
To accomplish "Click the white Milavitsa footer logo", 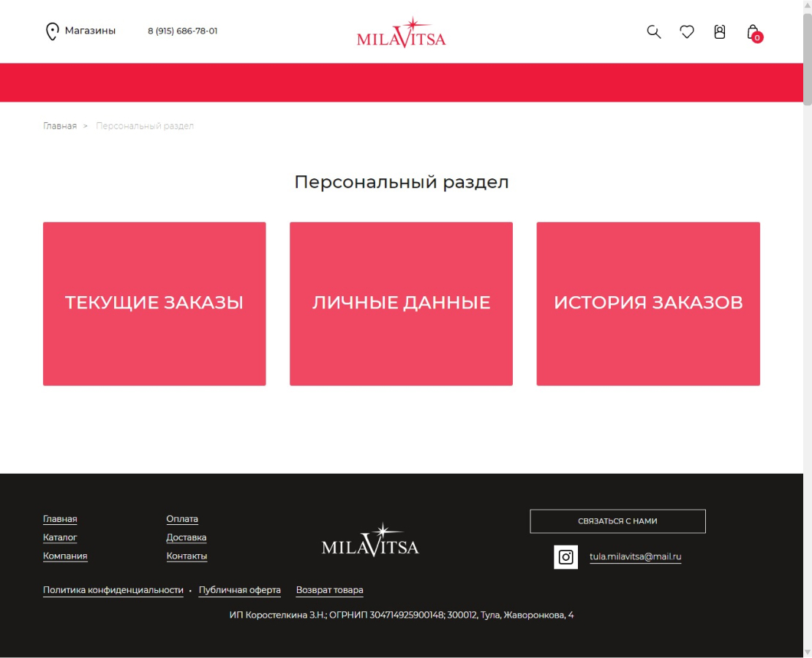I will [x=370, y=540].
